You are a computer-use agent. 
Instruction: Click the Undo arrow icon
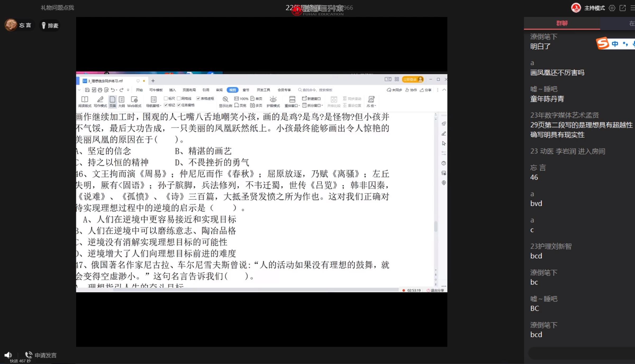113,90
